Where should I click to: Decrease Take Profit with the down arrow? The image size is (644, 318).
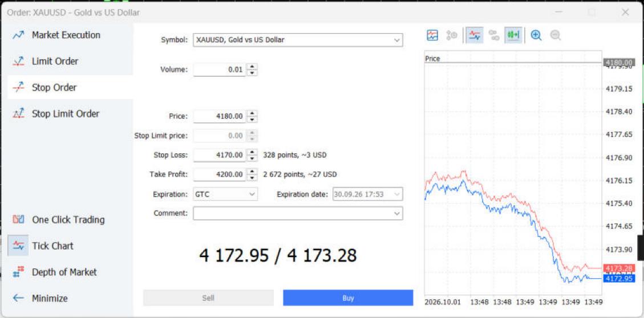[x=252, y=178]
